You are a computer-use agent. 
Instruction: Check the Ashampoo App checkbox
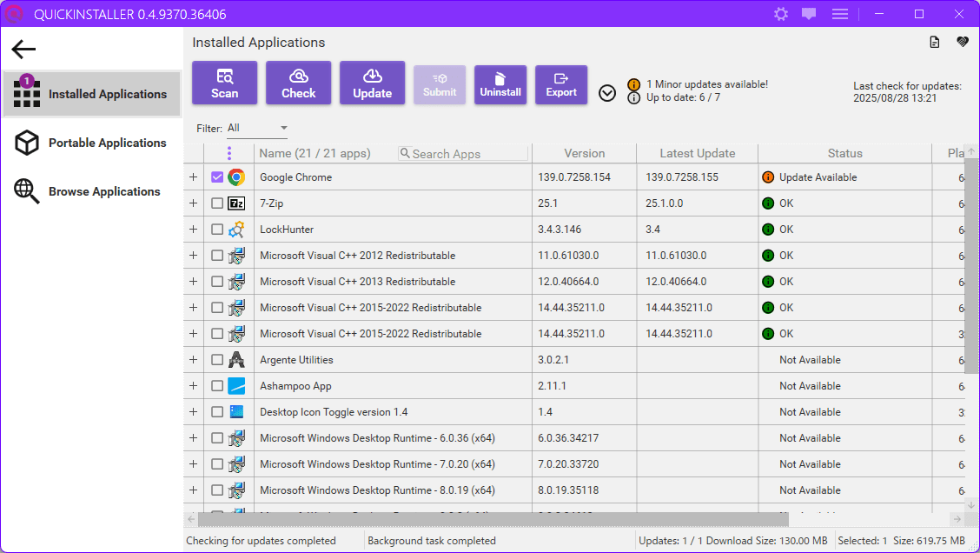[217, 386]
